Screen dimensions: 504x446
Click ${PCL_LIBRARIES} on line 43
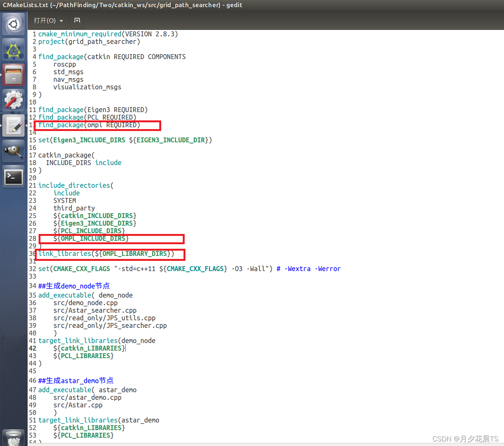[x=84, y=356]
